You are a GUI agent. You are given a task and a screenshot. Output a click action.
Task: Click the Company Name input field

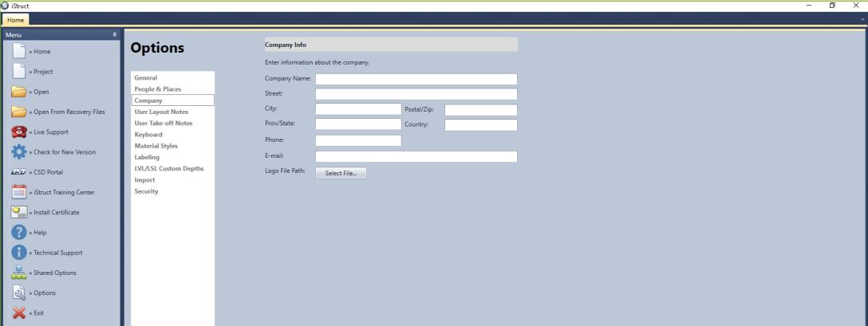(416, 79)
